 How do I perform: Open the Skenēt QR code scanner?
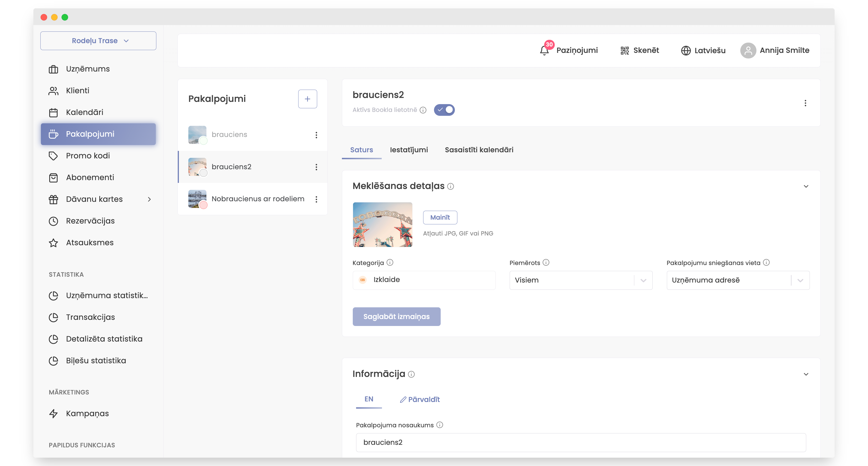pyautogui.click(x=640, y=50)
